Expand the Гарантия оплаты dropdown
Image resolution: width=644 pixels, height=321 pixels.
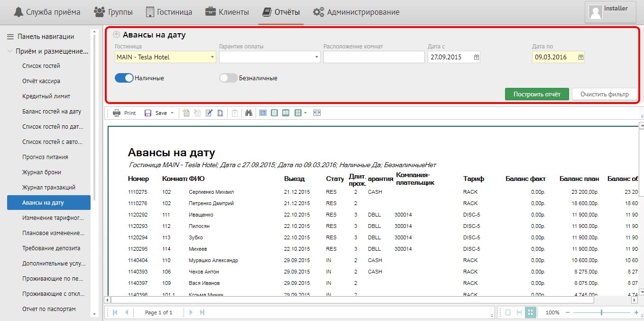(316, 57)
